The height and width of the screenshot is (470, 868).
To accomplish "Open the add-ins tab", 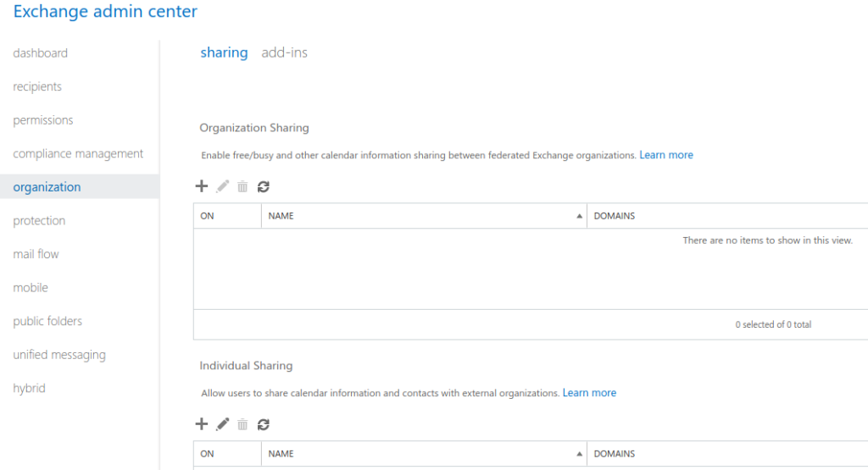I will [284, 53].
